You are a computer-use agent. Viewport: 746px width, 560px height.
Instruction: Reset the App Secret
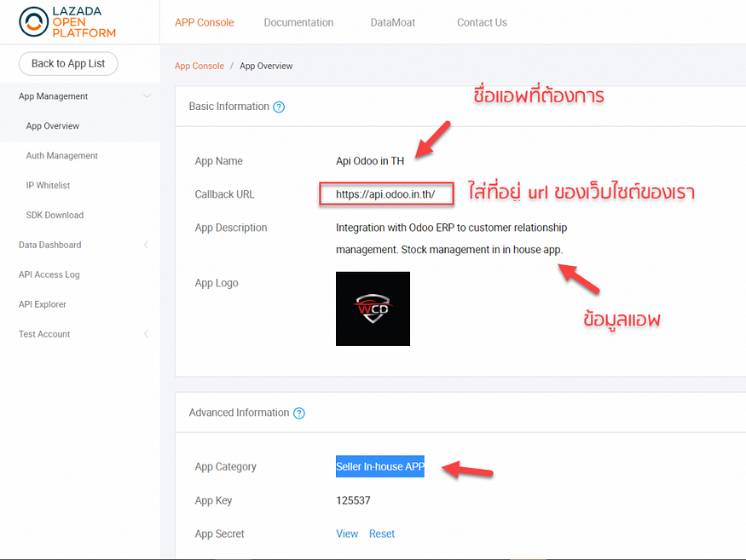tap(382, 534)
